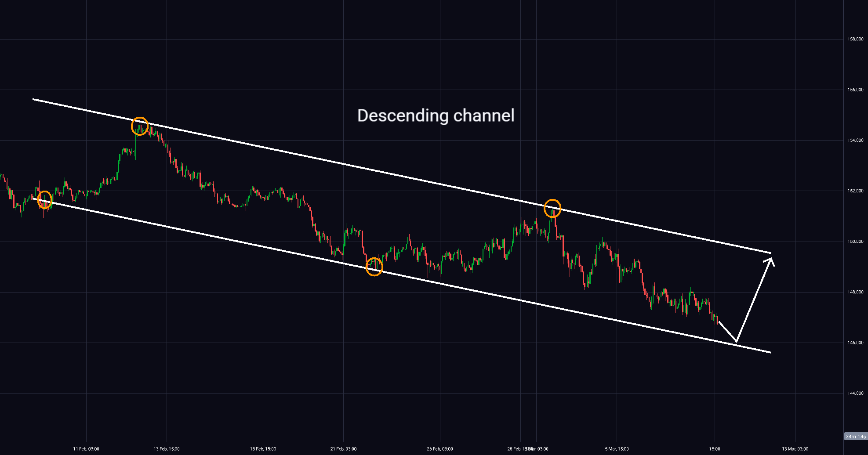Click the 156.000 price axis label

tap(855, 90)
